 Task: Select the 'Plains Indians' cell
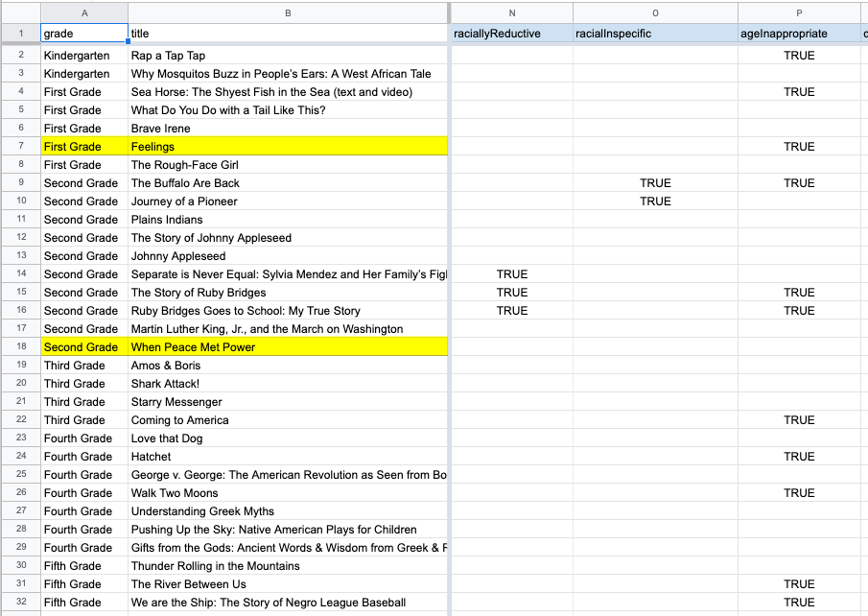pos(288,220)
